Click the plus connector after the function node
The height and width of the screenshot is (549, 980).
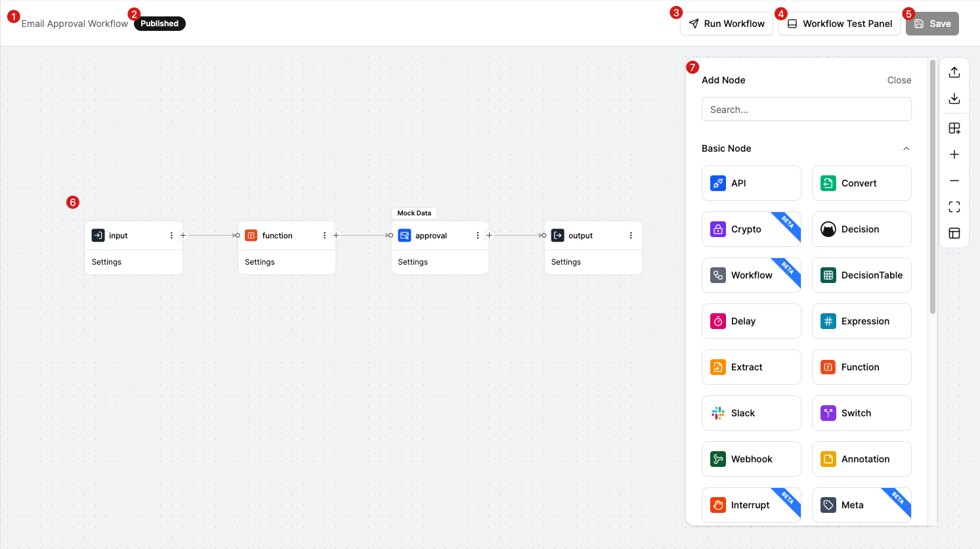336,235
